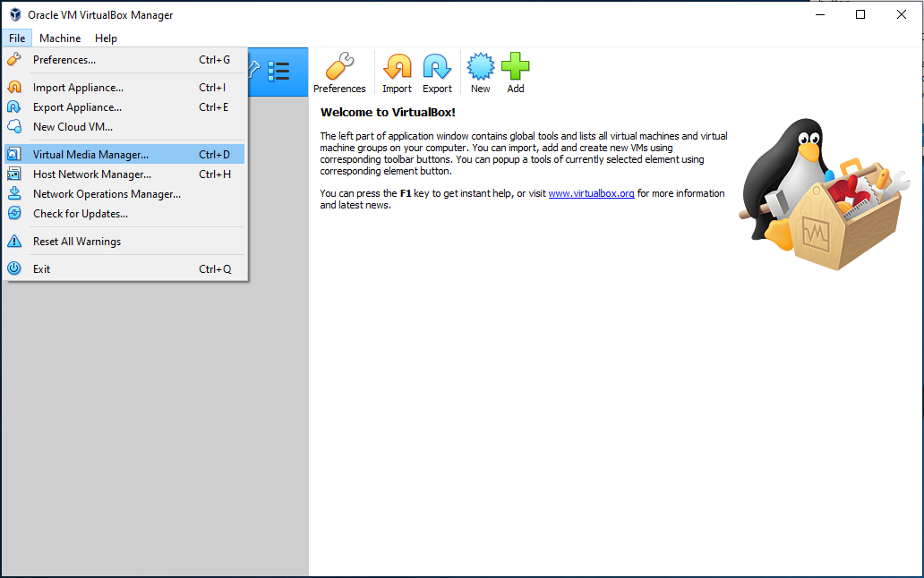924x578 pixels.
Task: Click the network card icon beside Host Network Manager
Action: click(14, 174)
